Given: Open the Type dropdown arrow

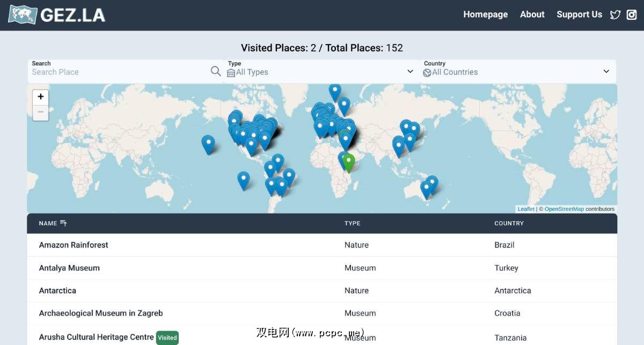Looking at the screenshot, I should [x=410, y=71].
